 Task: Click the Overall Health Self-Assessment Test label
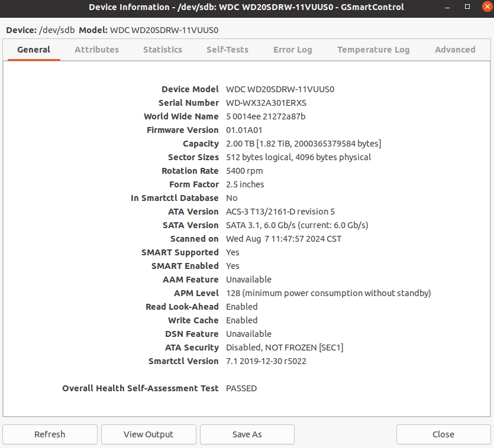(140, 388)
